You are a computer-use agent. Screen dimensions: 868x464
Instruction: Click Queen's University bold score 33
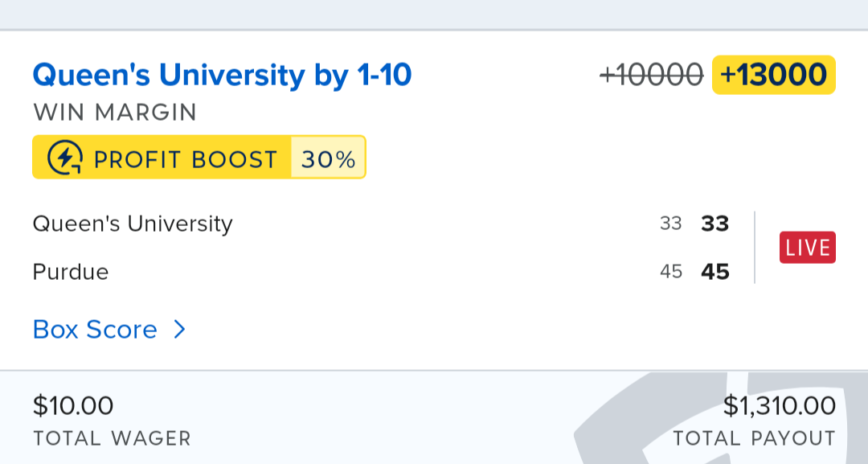click(x=714, y=224)
